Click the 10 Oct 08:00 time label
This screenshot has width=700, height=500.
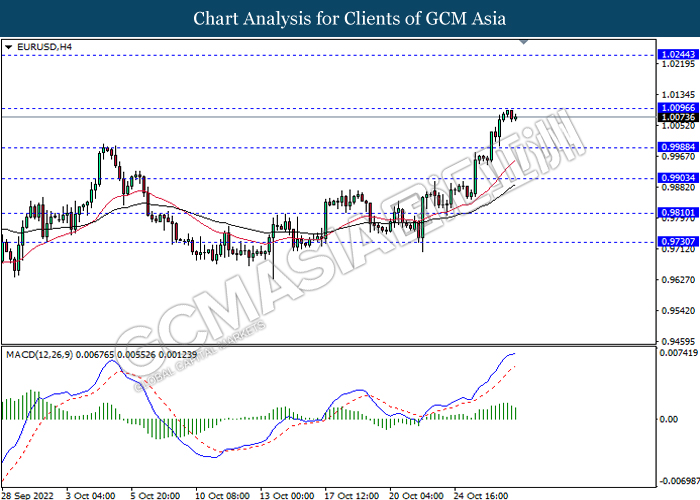(x=222, y=495)
